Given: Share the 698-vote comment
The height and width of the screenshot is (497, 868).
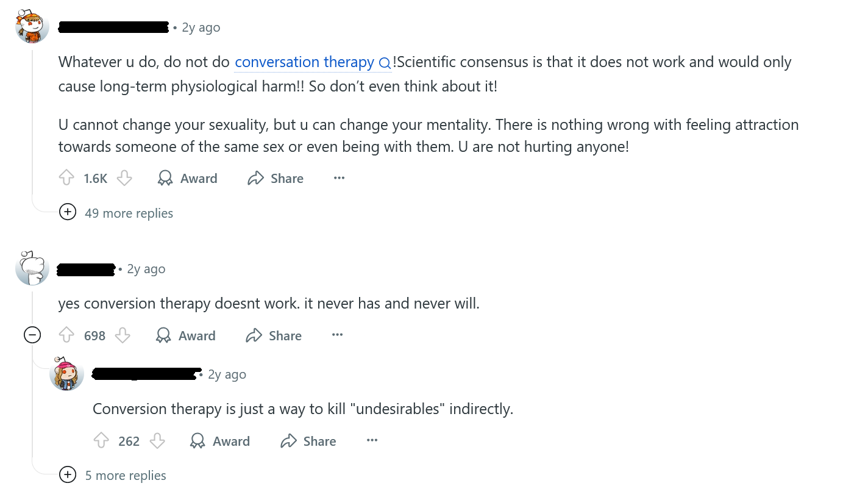Looking at the screenshot, I should click(274, 335).
